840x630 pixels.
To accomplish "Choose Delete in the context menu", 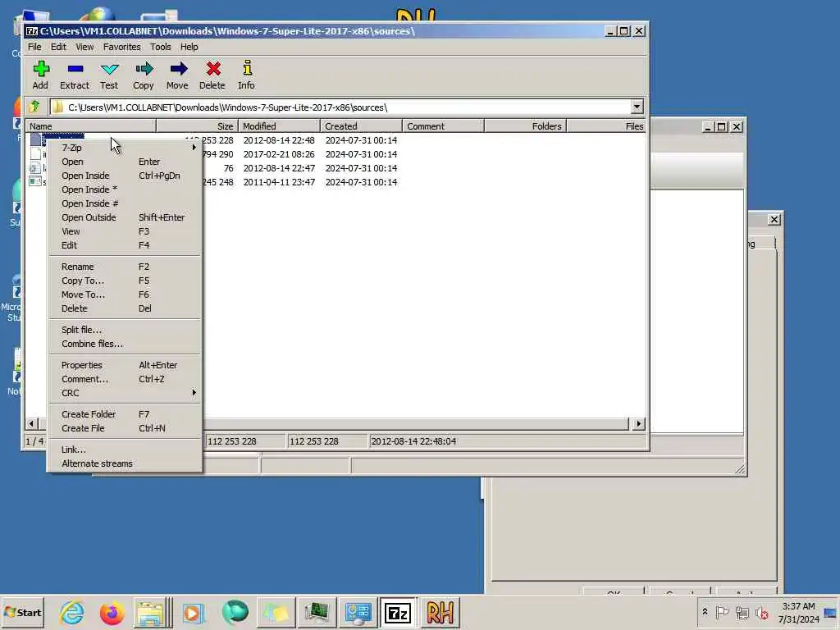I will tap(126, 308).
